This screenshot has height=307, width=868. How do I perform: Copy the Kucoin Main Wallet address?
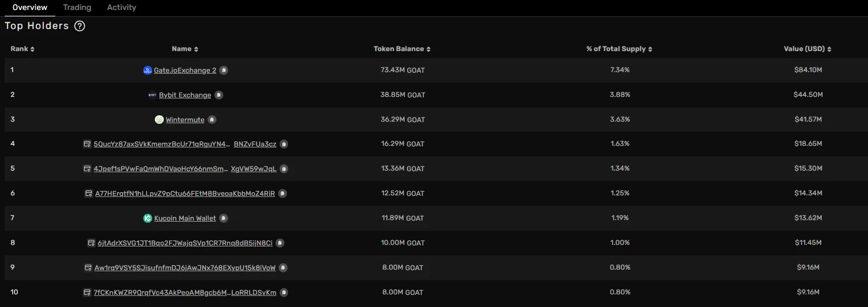[x=224, y=218]
